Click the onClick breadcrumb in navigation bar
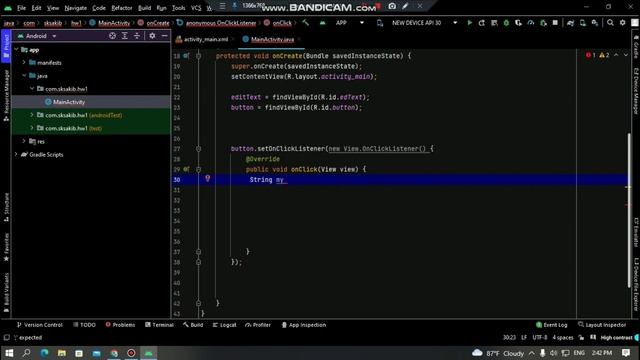 point(282,23)
